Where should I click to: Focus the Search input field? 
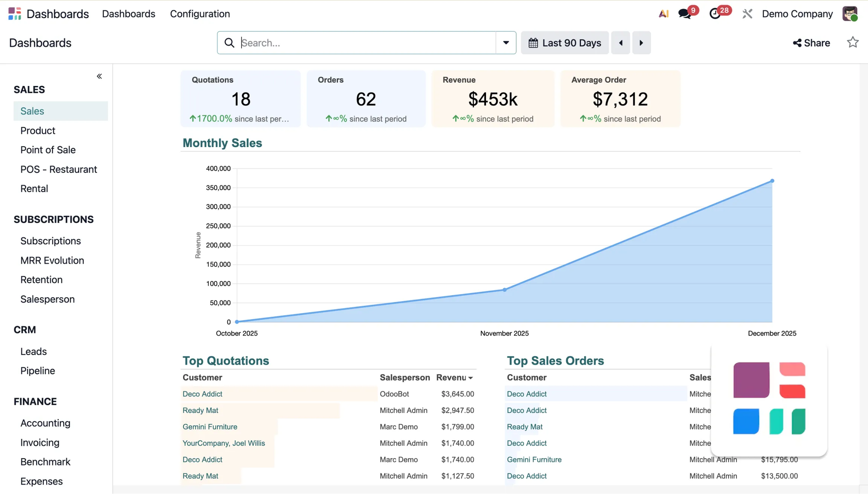367,43
